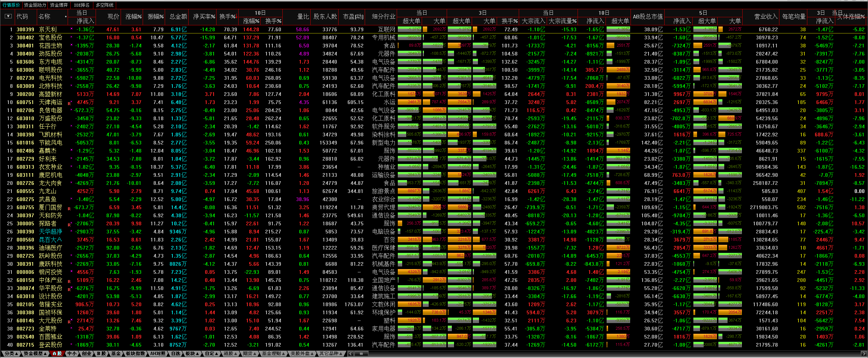Expand the 港股 bottom menu

[230, 354]
